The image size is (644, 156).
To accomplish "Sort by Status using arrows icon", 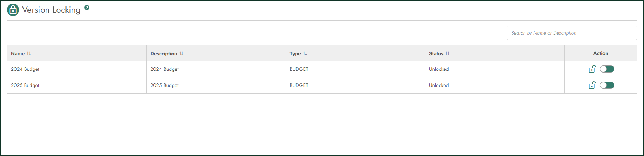I will coord(448,53).
